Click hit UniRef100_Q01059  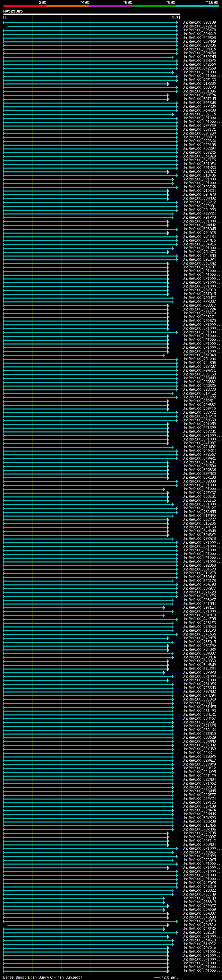[199, 424]
